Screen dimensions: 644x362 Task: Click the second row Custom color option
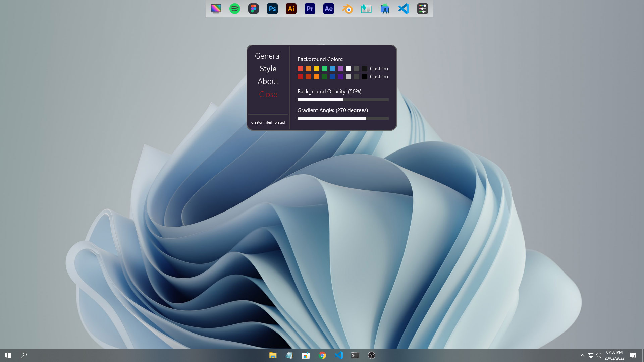tap(379, 77)
